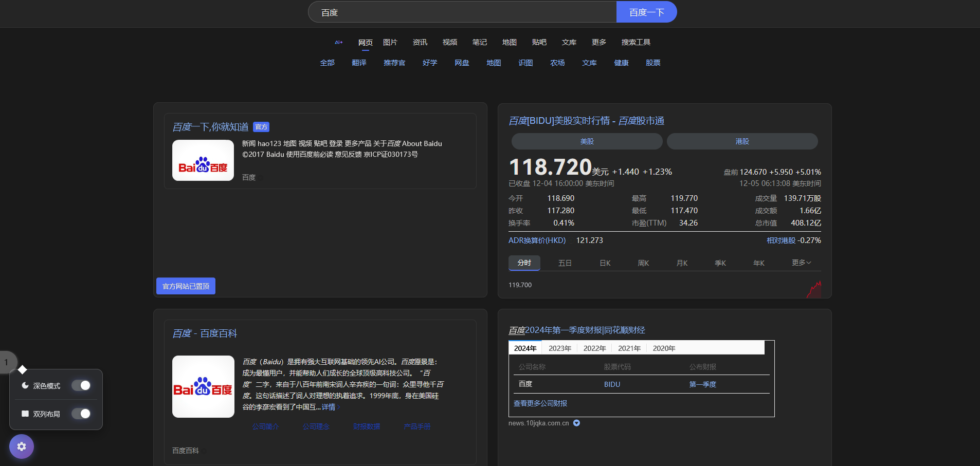Image resolution: width=980 pixels, height=466 pixels.
Task: Select the 日K chart tab
Action: point(605,263)
